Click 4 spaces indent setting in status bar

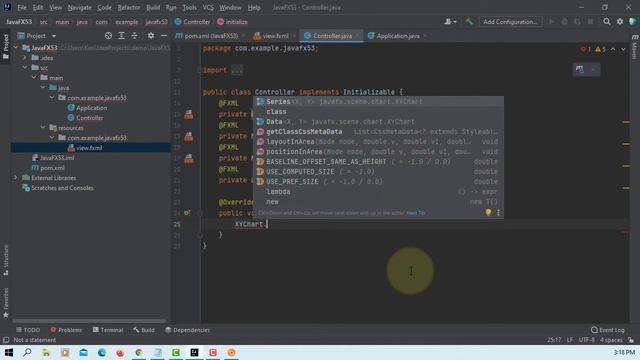click(611, 340)
